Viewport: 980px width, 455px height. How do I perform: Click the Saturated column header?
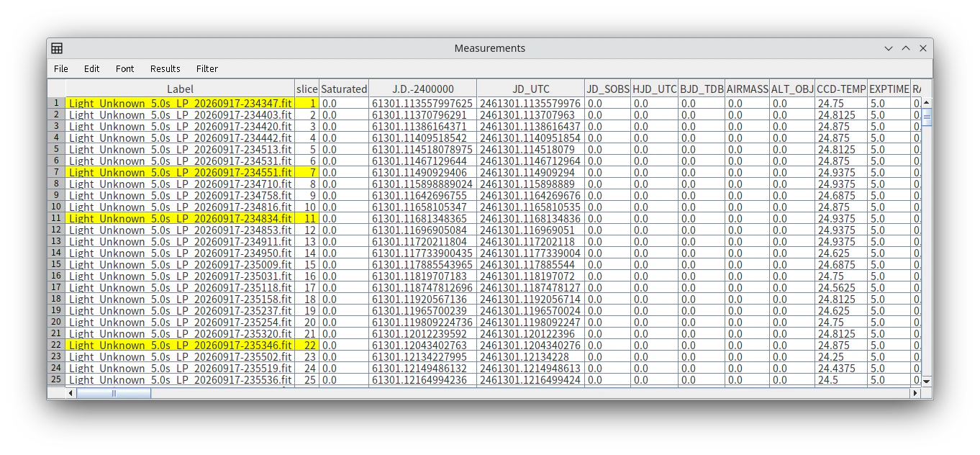[x=344, y=89]
